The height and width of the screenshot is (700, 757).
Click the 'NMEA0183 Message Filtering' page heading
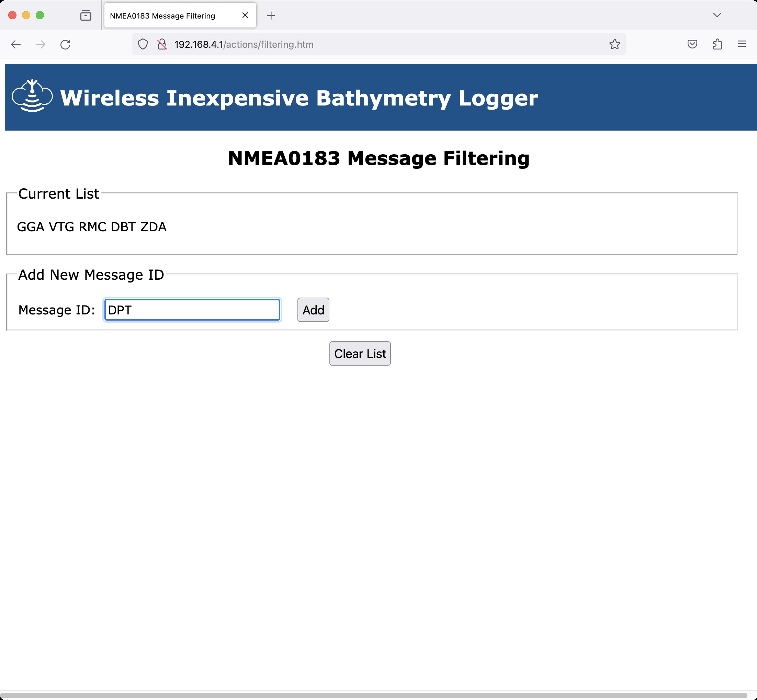click(x=378, y=158)
